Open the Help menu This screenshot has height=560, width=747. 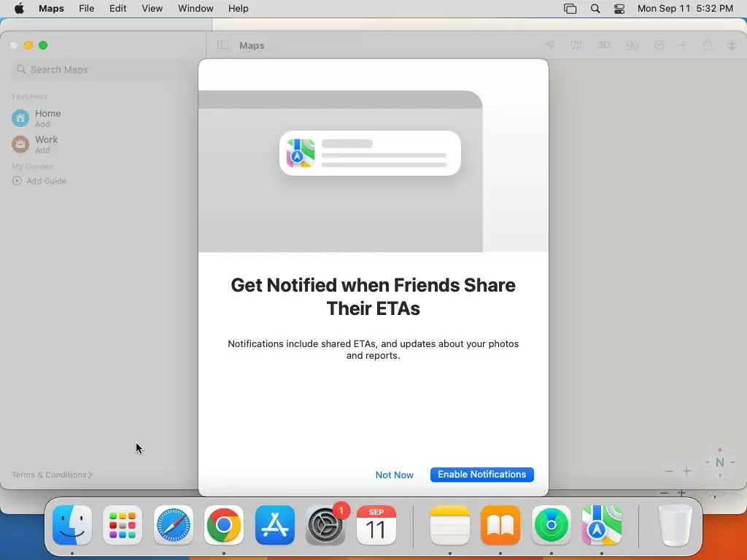click(x=239, y=9)
